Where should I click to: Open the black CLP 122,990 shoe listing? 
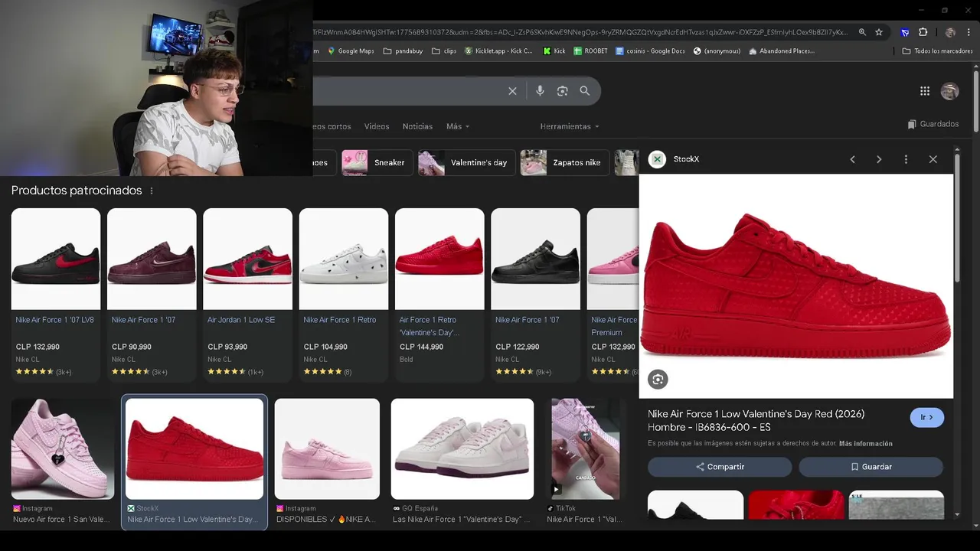coord(536,295)
